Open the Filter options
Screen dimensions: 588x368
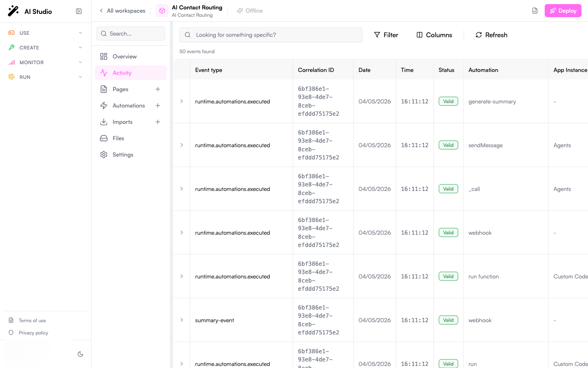pos(386,35)
